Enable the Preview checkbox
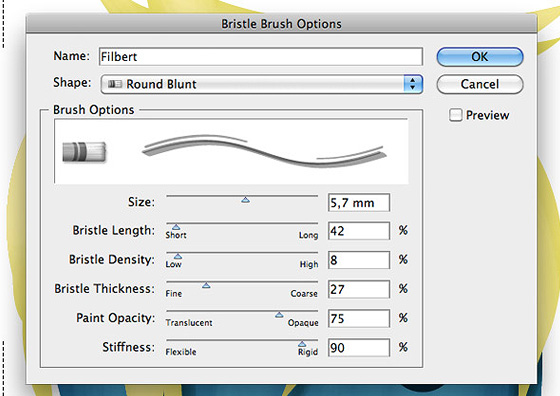The height and width of the screenshot is (396, 560). 456,115
